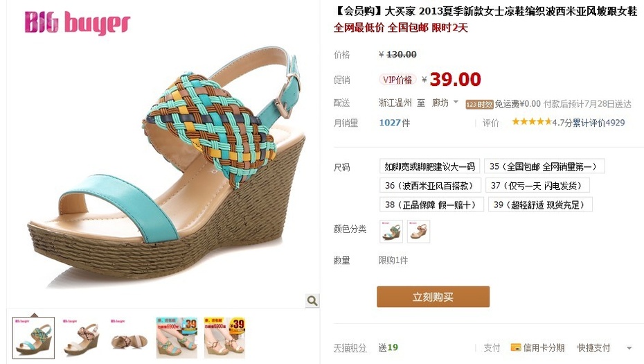Click the magnifier zoom icon on product image

pos(312,301)
